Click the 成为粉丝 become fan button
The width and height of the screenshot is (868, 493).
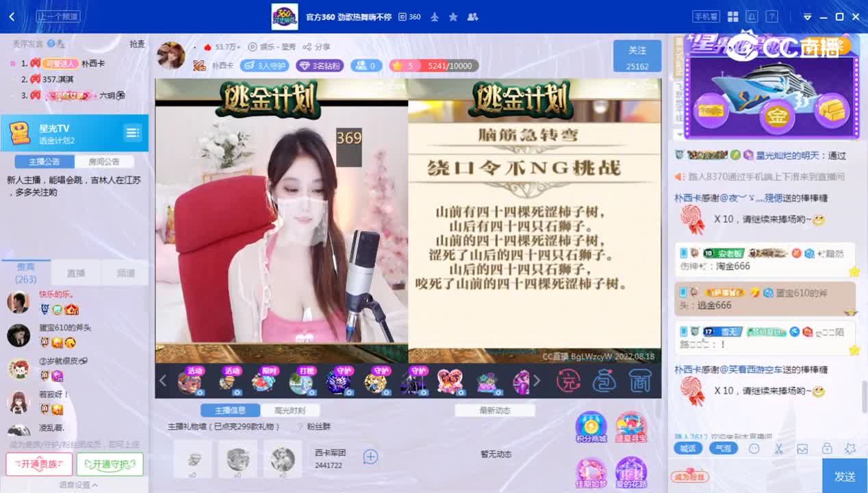[x=689, y=477]
